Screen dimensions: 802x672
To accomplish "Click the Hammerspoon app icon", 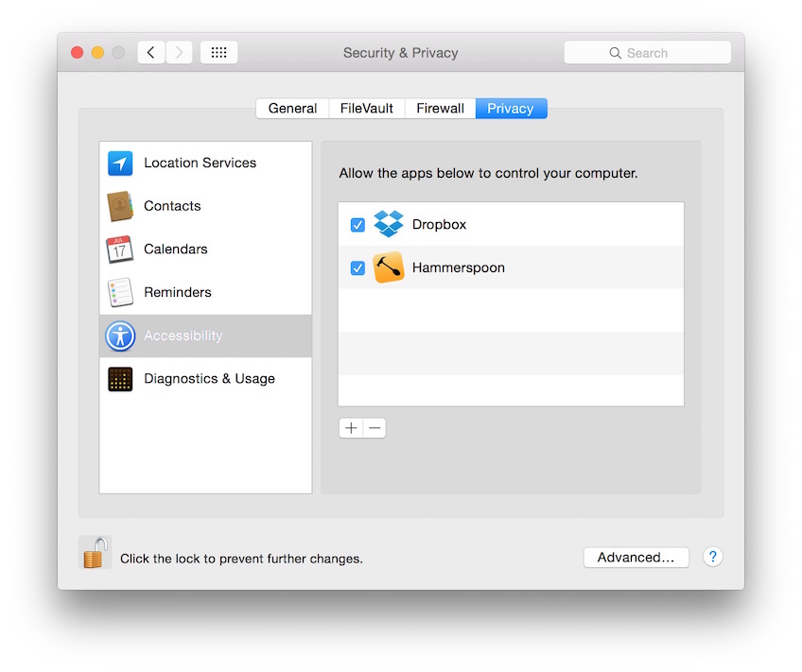I will [389, 267].
